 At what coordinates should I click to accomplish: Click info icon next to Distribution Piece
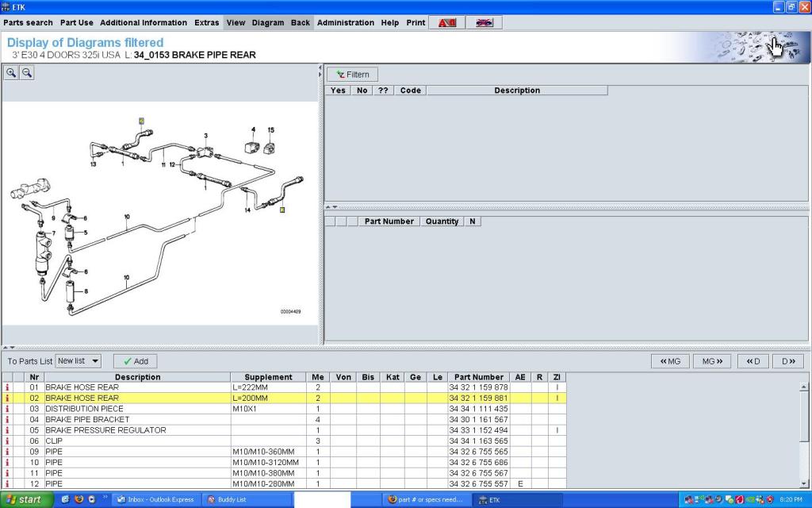tap(7, 409)
